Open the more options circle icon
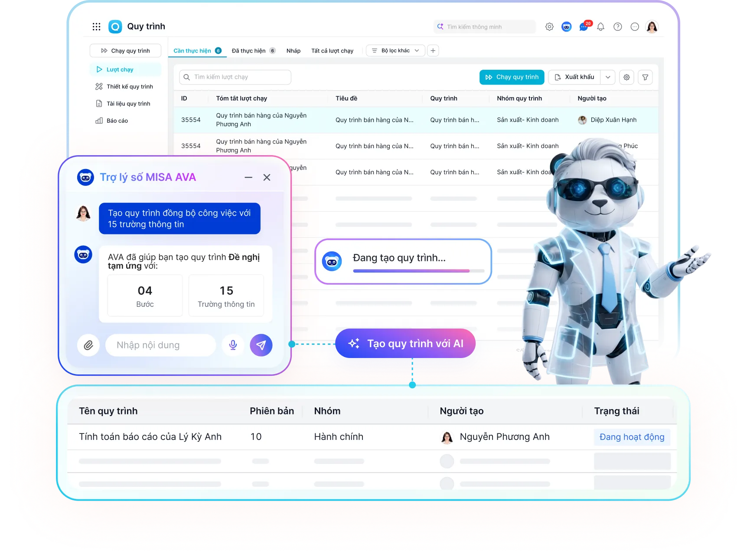Image resolution: width=747 pixels, height=560 pixels. point(635,27)
